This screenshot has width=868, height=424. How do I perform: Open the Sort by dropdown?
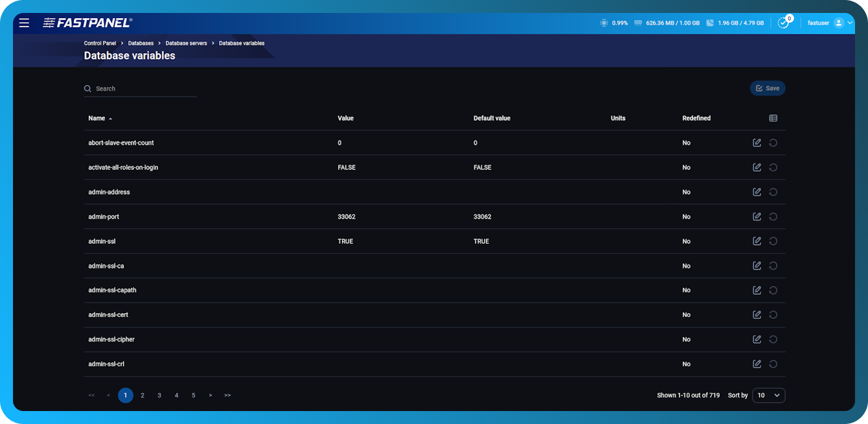coord(768,395)
